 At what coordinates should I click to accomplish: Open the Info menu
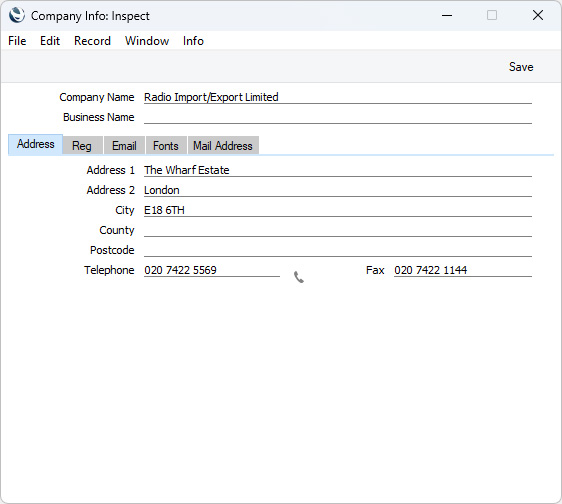coord(193,41)
